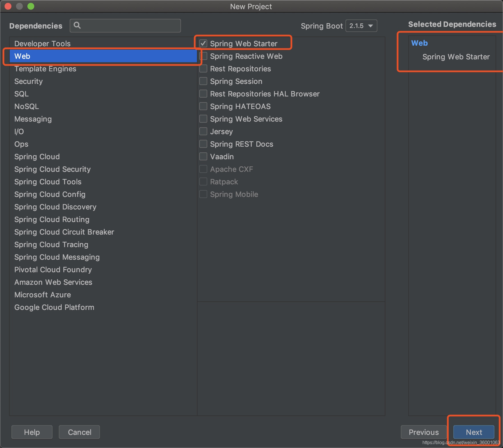
Task: Enable the Spring Reactive Web checkbox
Action: [x=203, y=56]
